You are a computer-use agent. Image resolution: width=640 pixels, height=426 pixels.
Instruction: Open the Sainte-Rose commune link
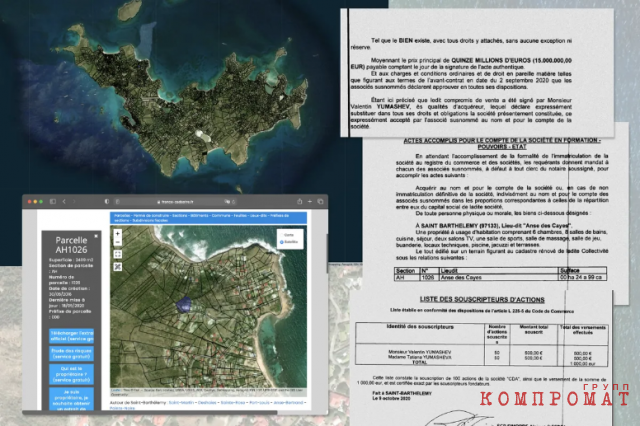233,402
